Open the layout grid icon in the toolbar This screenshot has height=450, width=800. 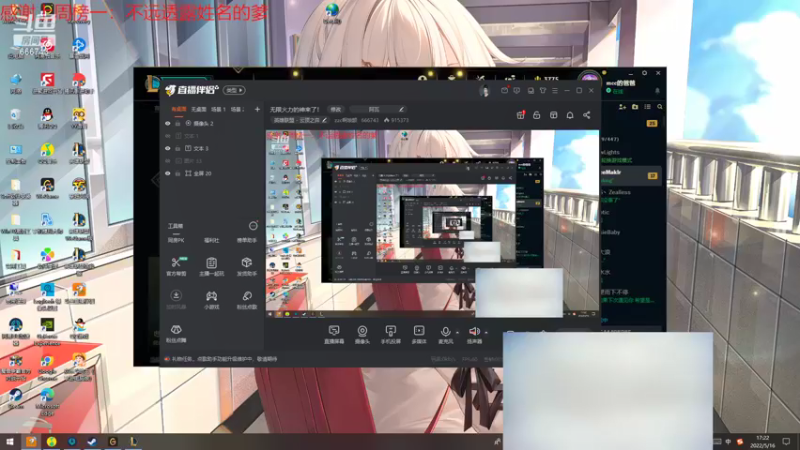click(554, 115)
